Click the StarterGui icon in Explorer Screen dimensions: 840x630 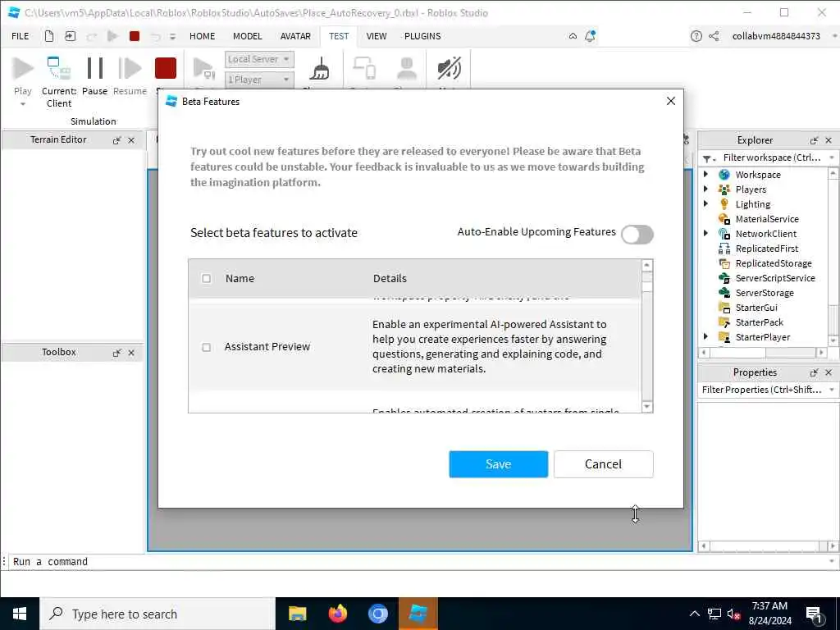pyautogui.click(x=724, y=308)
